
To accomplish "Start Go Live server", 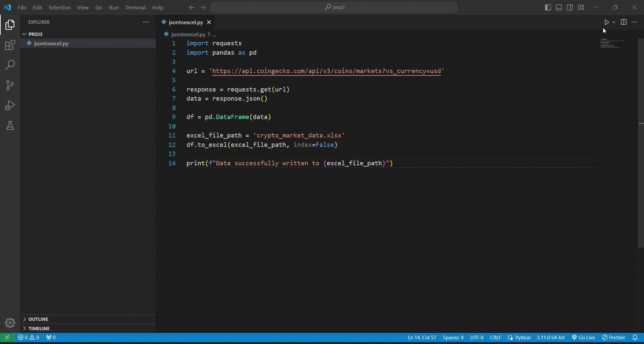I will (x=583, y=337).
